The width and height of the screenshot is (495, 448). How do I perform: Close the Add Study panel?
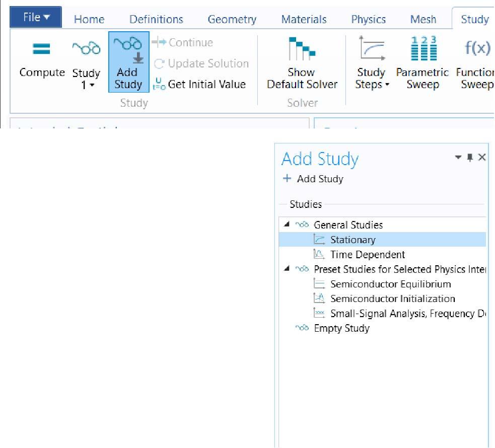[482, 157]
